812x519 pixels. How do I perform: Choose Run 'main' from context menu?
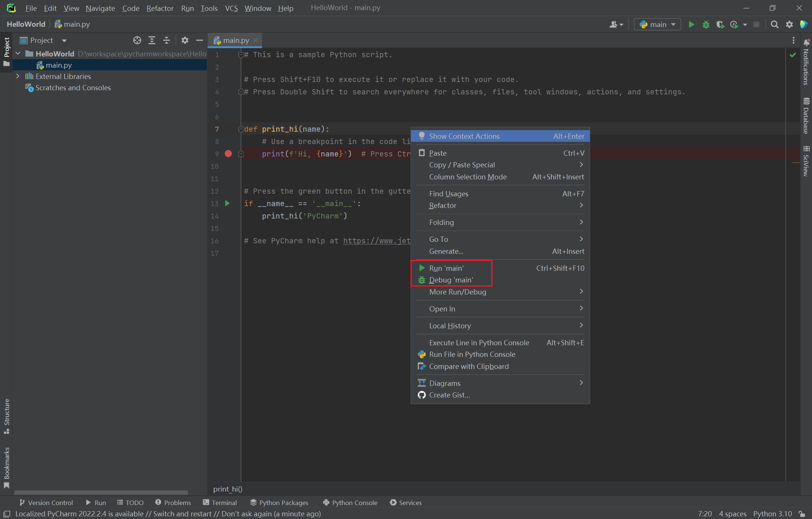click(500, 268)
